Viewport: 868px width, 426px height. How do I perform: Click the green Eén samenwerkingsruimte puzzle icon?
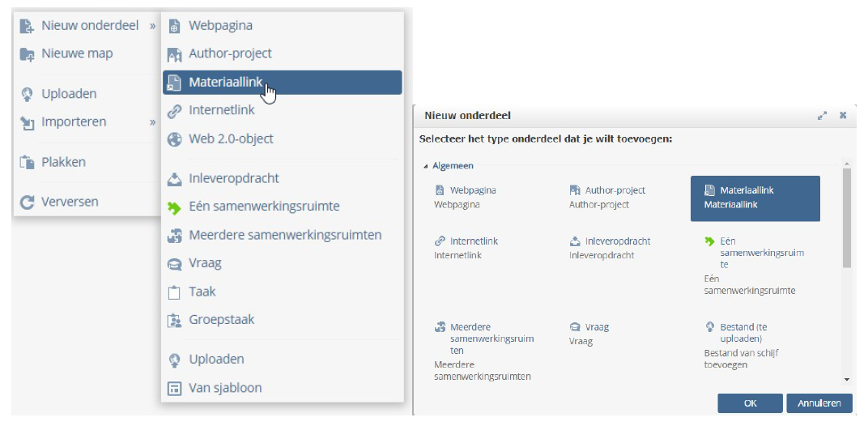[174, 207]
